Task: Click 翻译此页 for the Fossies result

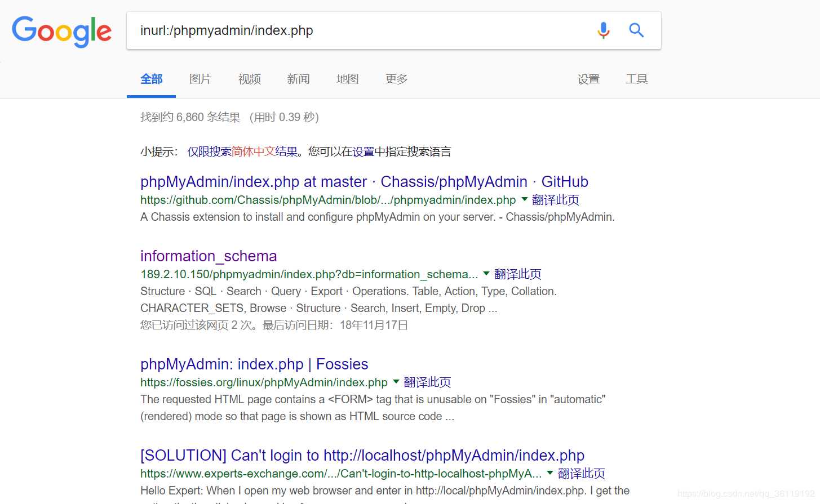Action: pos(427,382)
